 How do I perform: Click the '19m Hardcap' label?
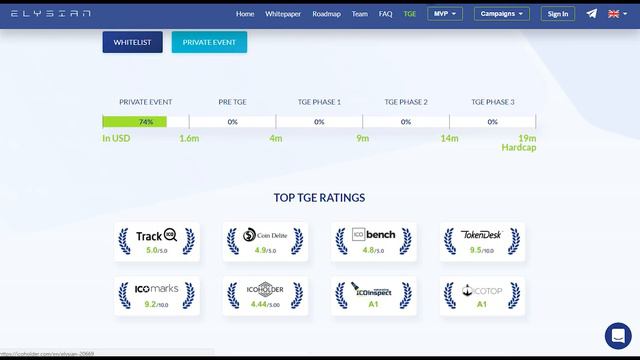point(519,143)
